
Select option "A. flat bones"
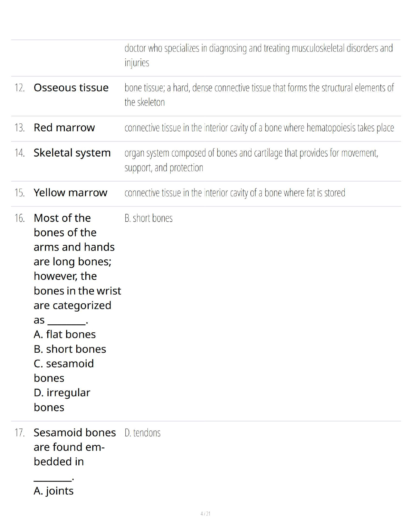point(65,334)
